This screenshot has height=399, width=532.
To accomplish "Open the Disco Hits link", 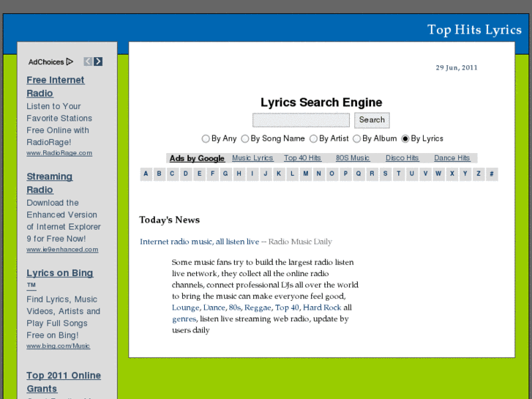I will pos(402,158).
